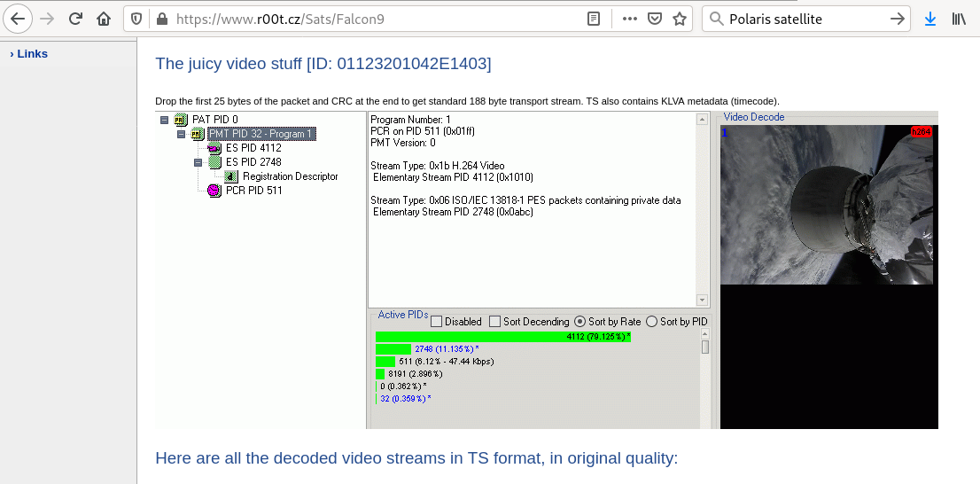Click Elementary Stream PID 2748 (0x0abc) line
Screen dimensions: 980x484
tap(453, 212)
